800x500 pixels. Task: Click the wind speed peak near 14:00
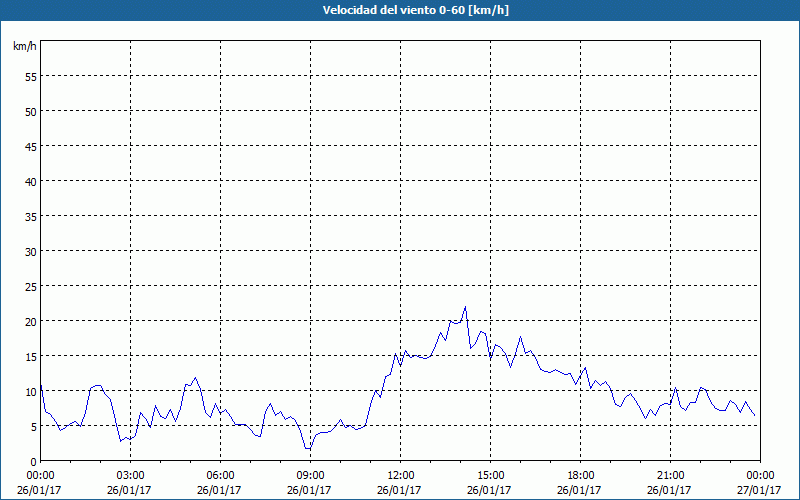[465, 307]
